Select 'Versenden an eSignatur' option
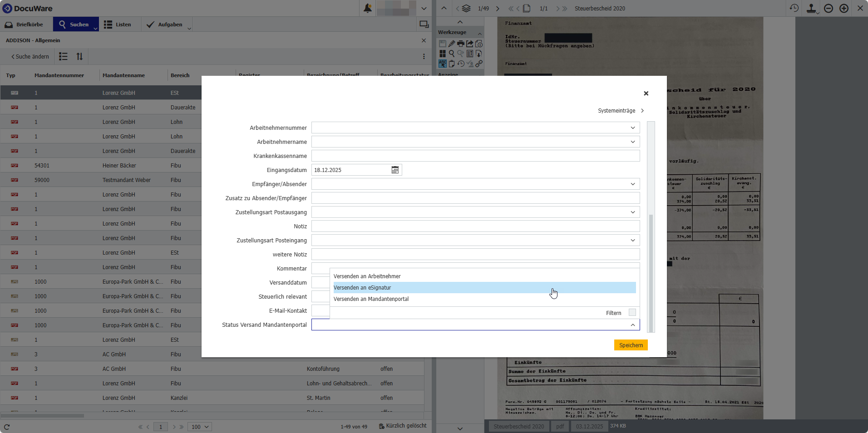Screen dimensions: 868x433 [484, 288]
